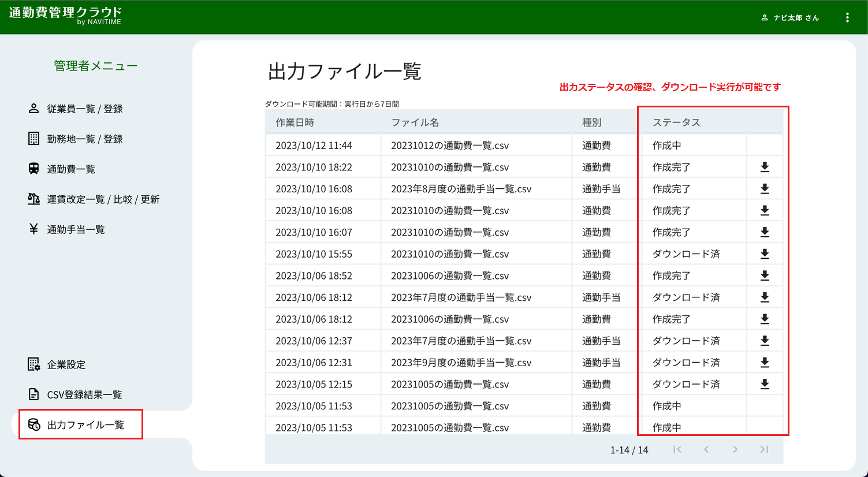Download the file created 2023/10/06 18:52
The image size is (868, 477).
click(765, 275)
